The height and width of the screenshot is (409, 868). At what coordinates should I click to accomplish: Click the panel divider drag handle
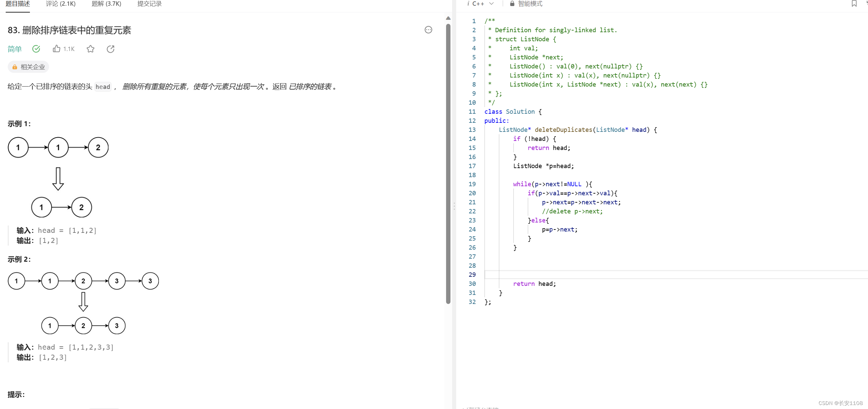click(x=454, y=206)
